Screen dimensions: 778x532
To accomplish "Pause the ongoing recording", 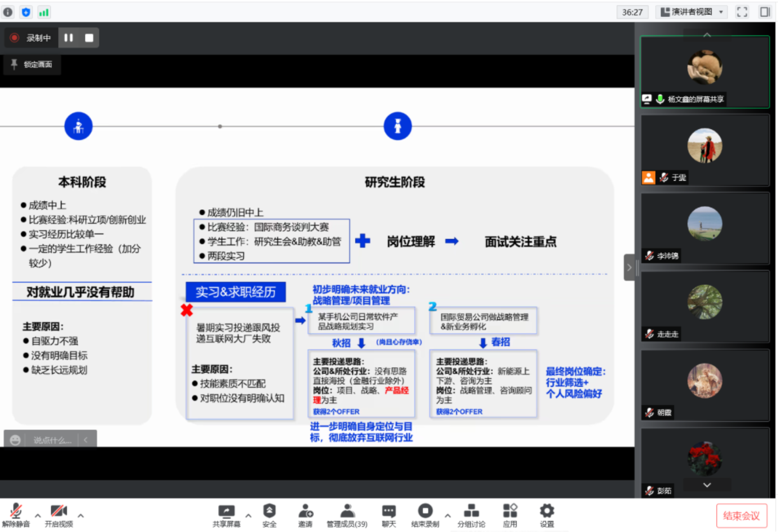I will tap(68, 38).
